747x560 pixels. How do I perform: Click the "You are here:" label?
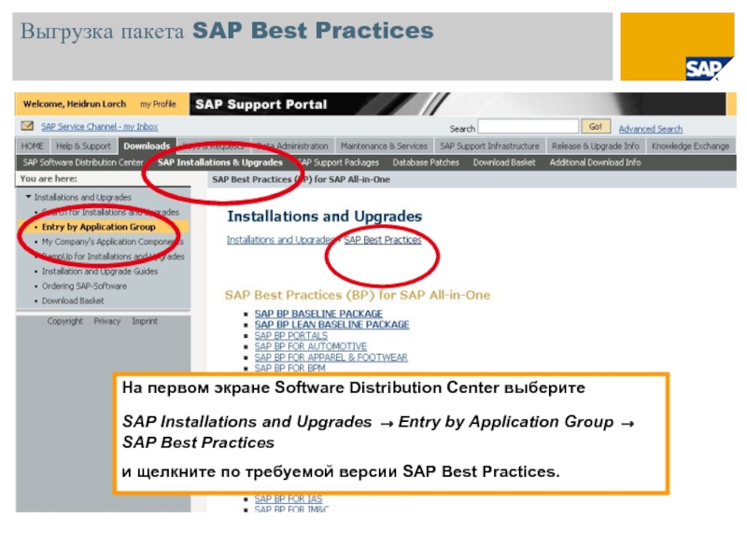click(49, 178)
